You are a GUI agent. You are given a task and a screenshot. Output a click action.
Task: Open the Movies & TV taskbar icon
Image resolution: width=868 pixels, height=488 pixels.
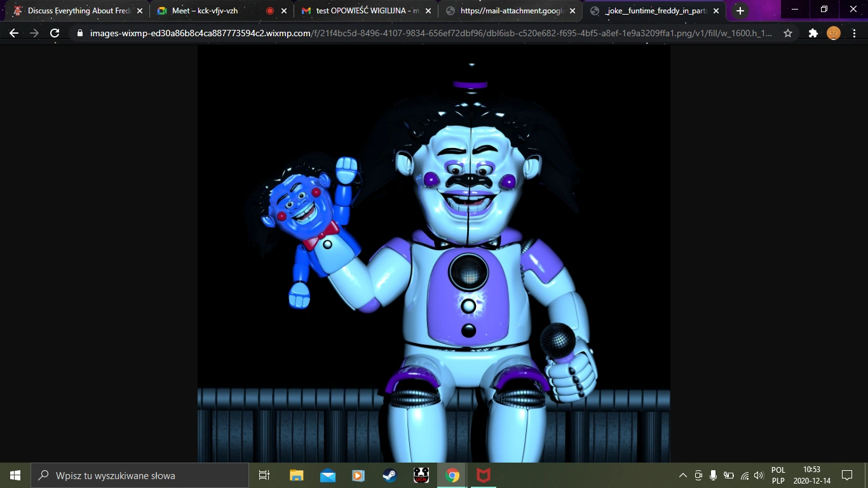click(358, 475)
